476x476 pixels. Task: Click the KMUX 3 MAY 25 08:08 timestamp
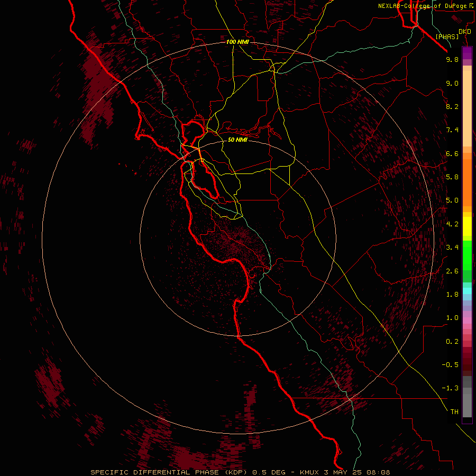(345, 472)
